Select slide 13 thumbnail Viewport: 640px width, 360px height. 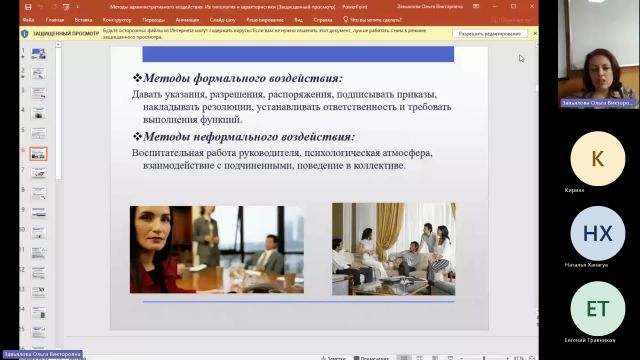38,292
